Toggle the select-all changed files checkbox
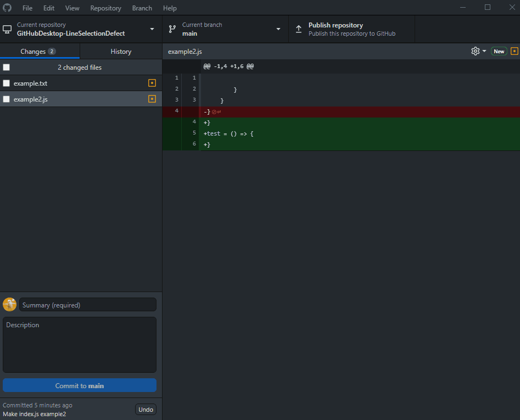This screenshot has height=420, width=520. point(7,66)
